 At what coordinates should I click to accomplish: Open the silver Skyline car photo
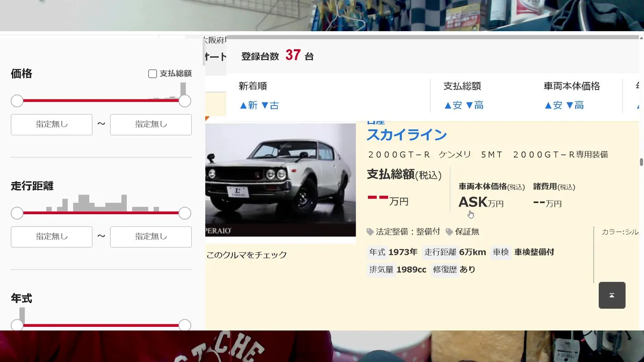[x=280, y=179]
